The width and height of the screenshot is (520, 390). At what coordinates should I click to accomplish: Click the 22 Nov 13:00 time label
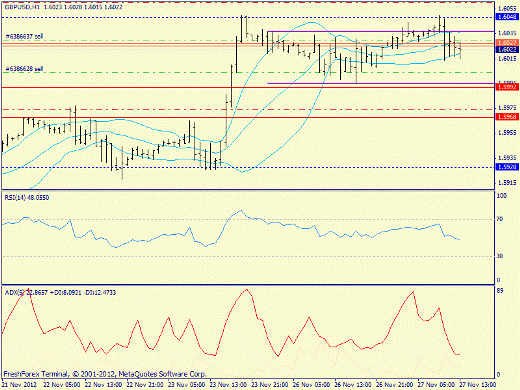pyautogui.click(x=103, y=385)
